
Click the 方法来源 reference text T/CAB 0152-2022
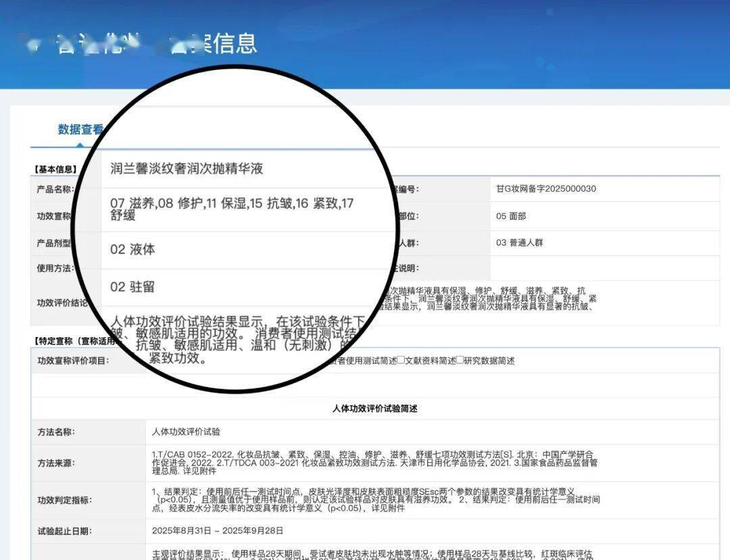(374, 462)
